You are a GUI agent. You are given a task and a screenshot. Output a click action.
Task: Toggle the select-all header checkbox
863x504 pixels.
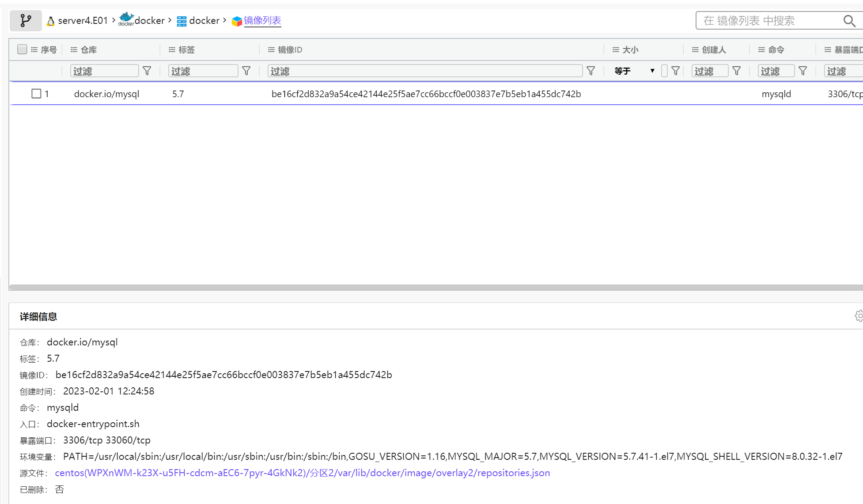pos(22,49)
